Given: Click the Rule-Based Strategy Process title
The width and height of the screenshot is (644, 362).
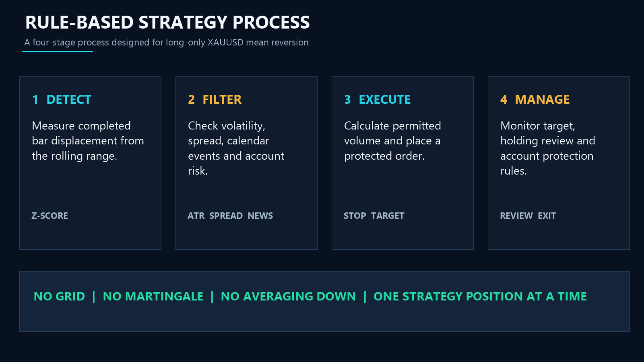Looking at the screenshot, I should tap(167, 23).
